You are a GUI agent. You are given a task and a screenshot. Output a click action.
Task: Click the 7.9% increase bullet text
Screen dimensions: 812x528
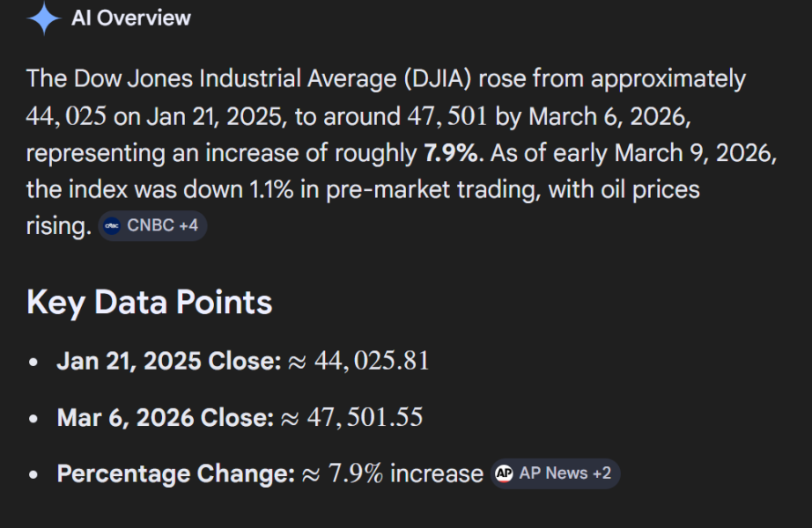[x=405, y=474]
